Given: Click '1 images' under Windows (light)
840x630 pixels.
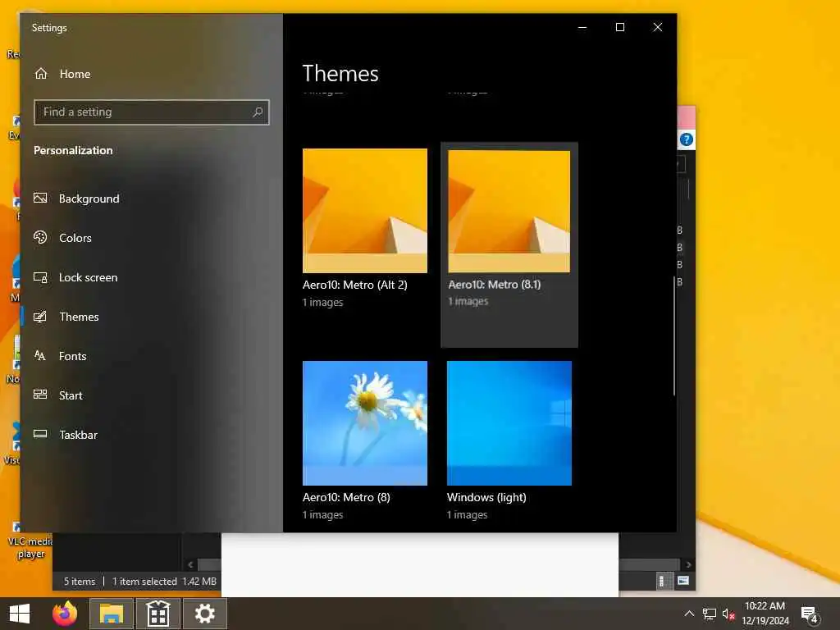Looking at the screenshot, I should 467,515.
